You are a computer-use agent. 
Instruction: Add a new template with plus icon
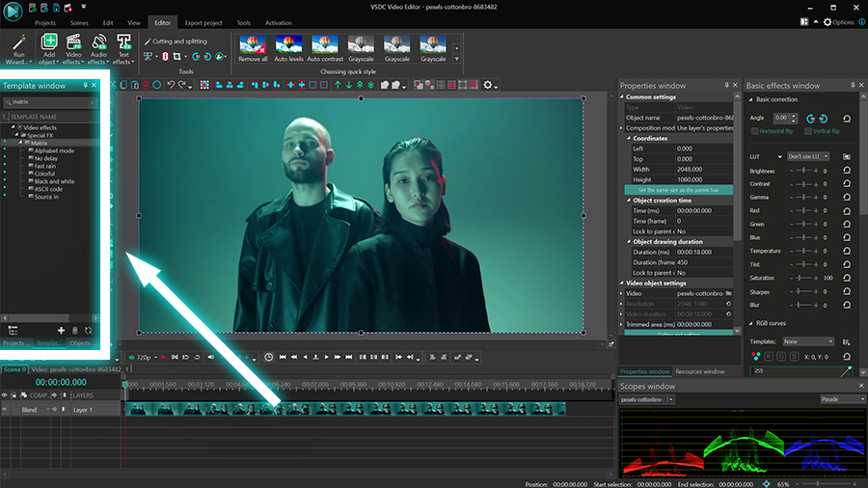pyautogui.click(x=62, y=330)
